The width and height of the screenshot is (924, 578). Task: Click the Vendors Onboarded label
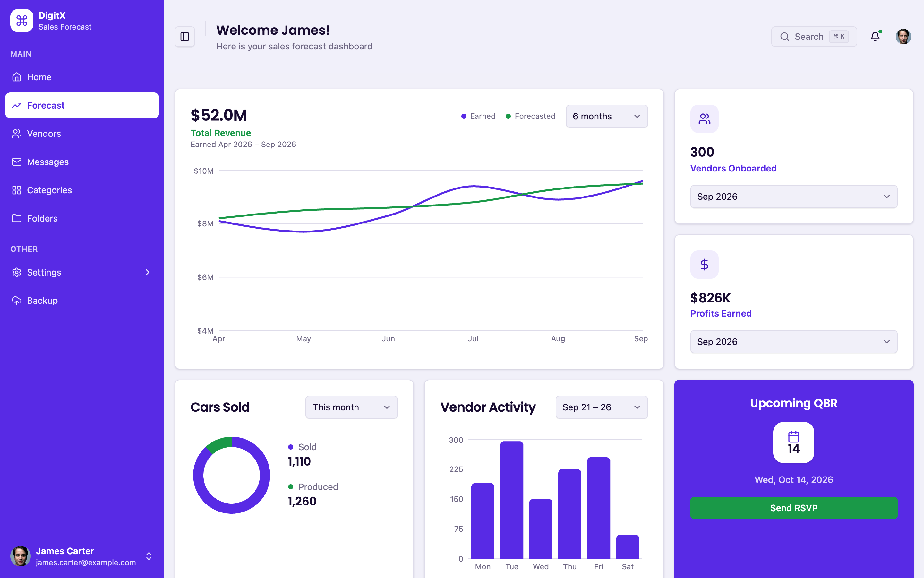pos(733,168)
